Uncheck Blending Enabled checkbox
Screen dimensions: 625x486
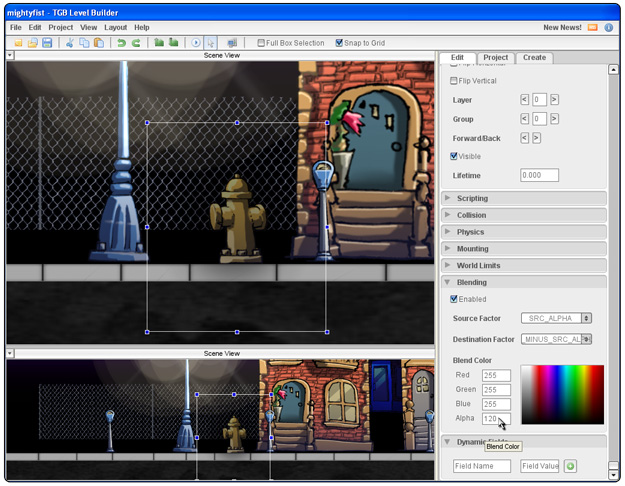[453, 299]
